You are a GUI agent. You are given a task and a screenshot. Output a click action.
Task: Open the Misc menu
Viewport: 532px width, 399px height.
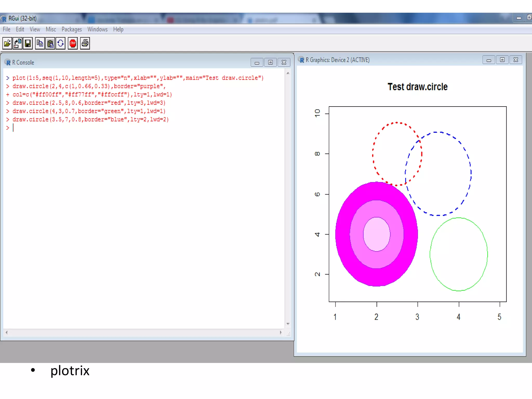(x=51, y=29)
